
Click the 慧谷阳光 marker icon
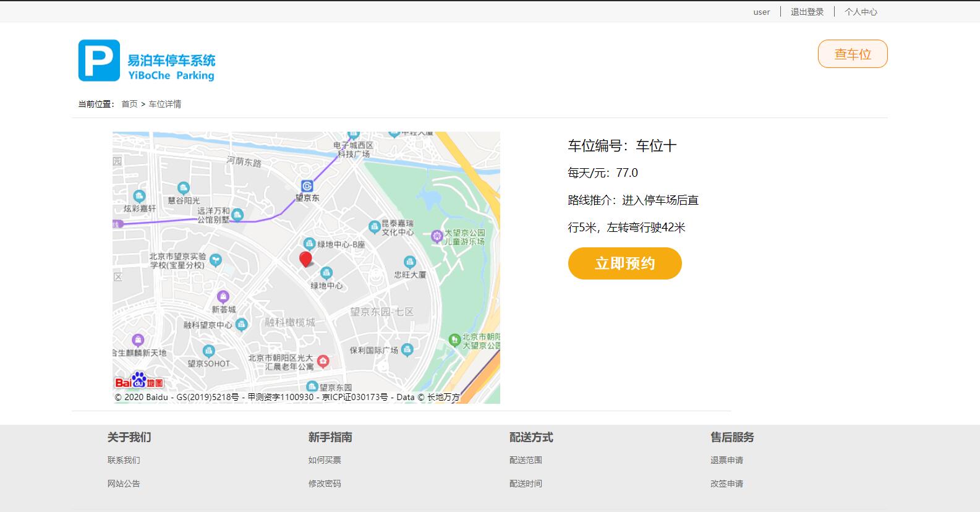click(x=183, y=188)
